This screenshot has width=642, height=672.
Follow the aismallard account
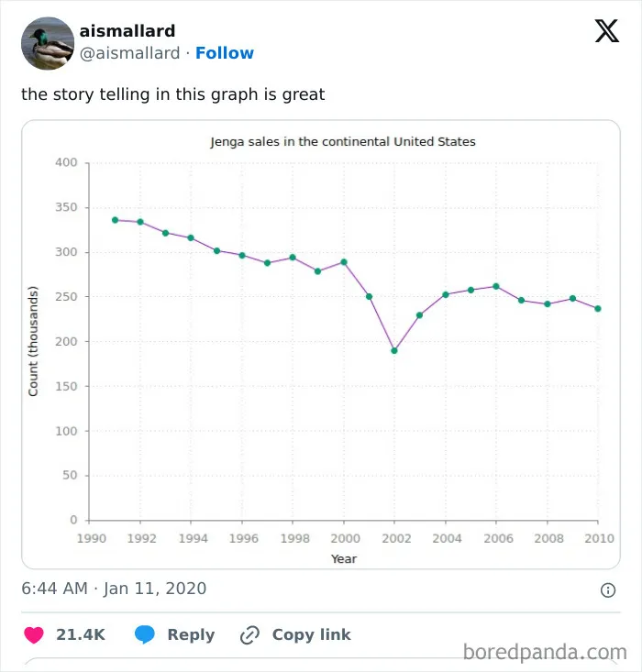(225, 53)
